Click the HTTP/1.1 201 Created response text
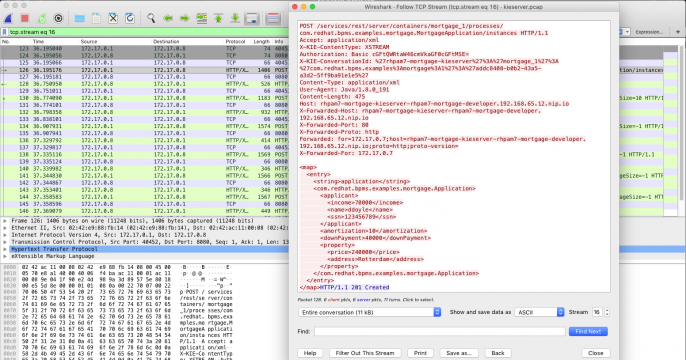The width and height of the screenshot is (686, 360). click(354, 287)
